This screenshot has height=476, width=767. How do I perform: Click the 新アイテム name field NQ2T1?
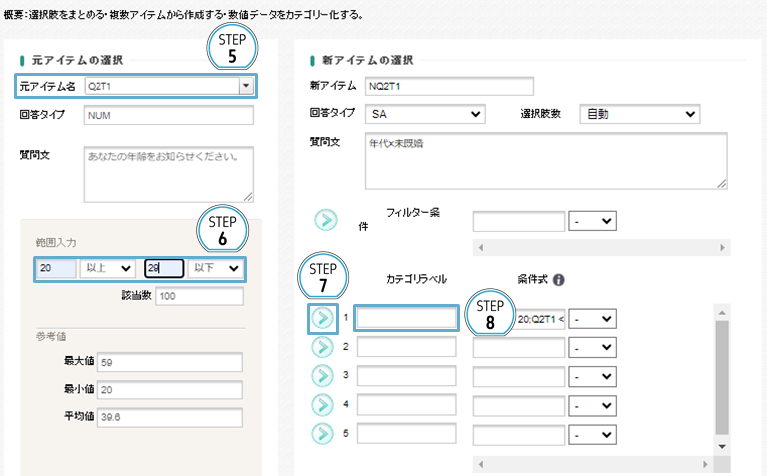click(450, 86)
